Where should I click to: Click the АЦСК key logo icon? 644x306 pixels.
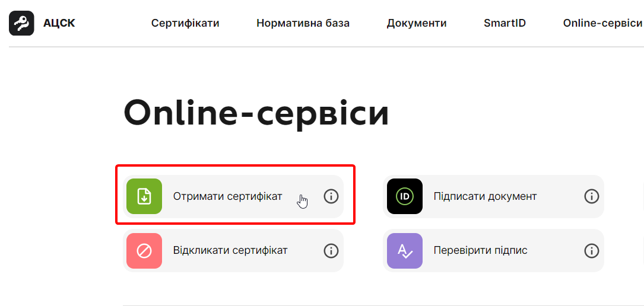coord(21,23)
